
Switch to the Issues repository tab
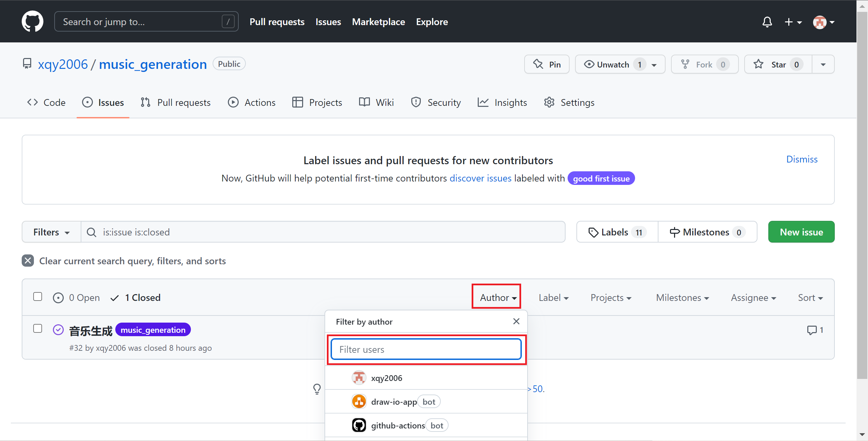pyautogui.click(x=103, y=102)
